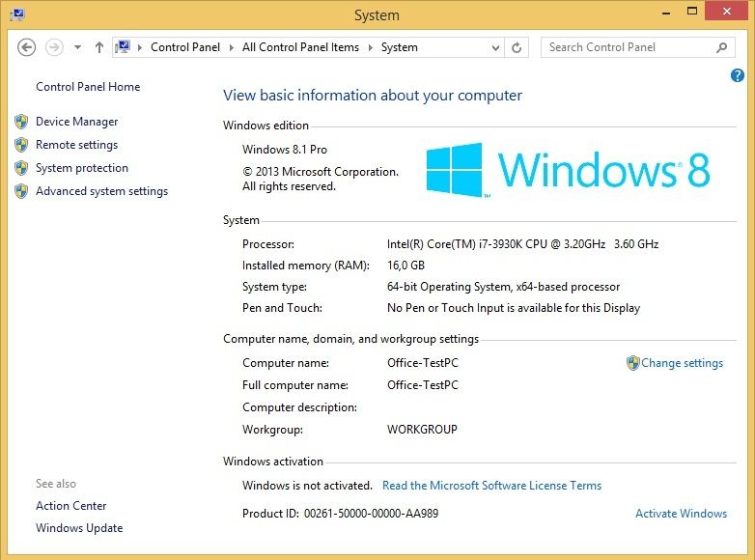Image resolution: width=755 pixels, height=560 pixels.
Task: Go up one level with the Up arrow
Action: (x=99, y=47)
